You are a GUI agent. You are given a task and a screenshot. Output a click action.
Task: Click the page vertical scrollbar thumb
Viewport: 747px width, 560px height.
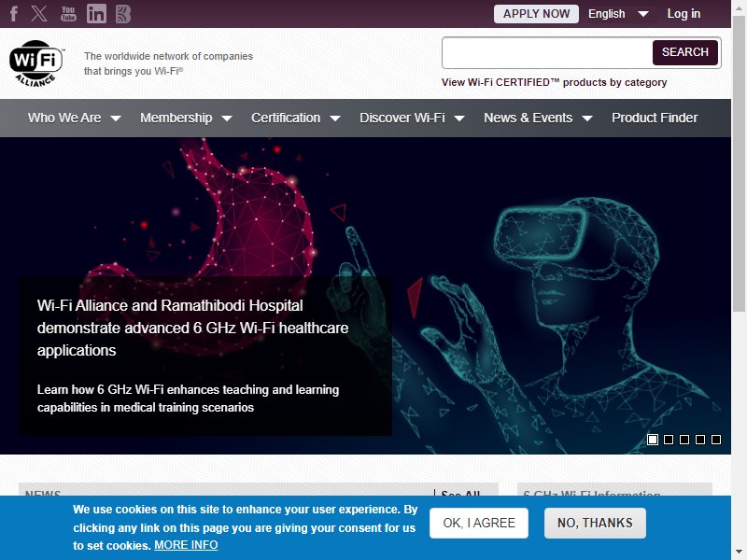(739, 164)
